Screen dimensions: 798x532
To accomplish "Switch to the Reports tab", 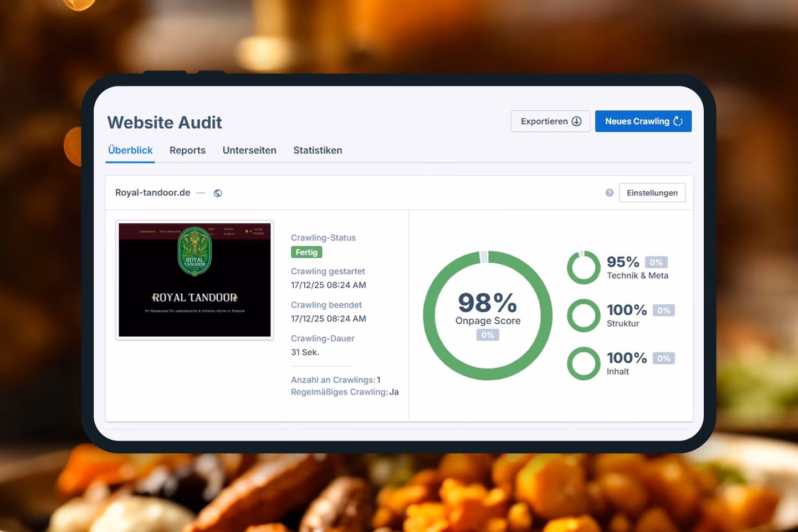I will click(x=187, y=150).
